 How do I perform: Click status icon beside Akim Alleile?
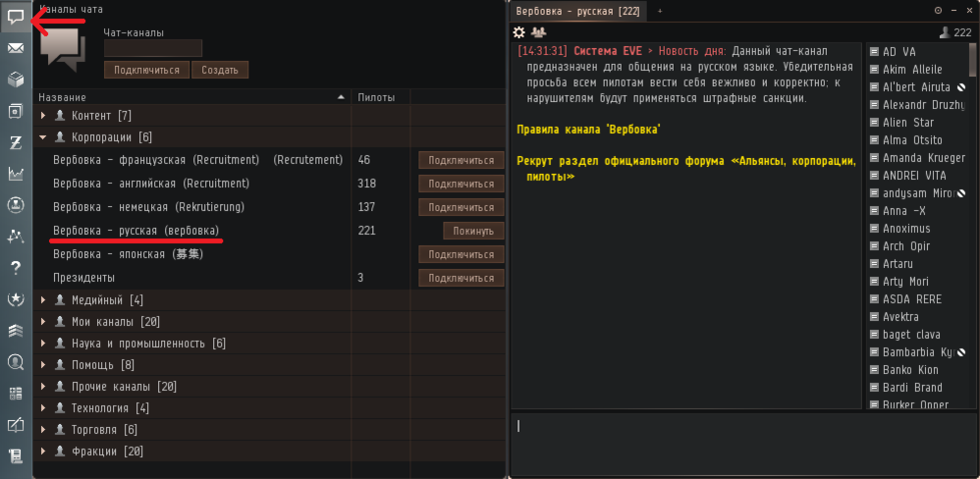pyautogui.click(x=874, y=70)
